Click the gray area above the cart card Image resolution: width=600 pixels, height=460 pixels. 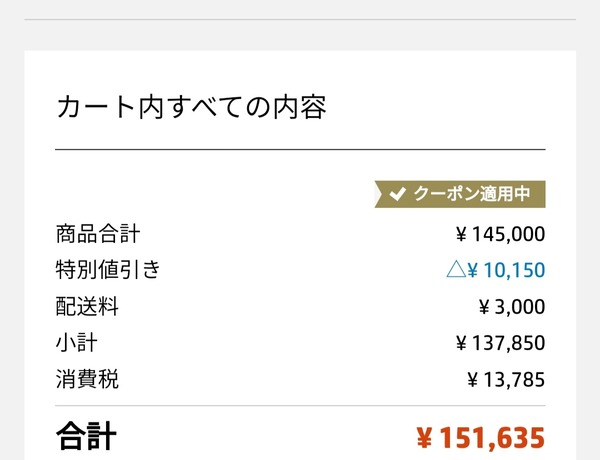[x=300, y=35]
